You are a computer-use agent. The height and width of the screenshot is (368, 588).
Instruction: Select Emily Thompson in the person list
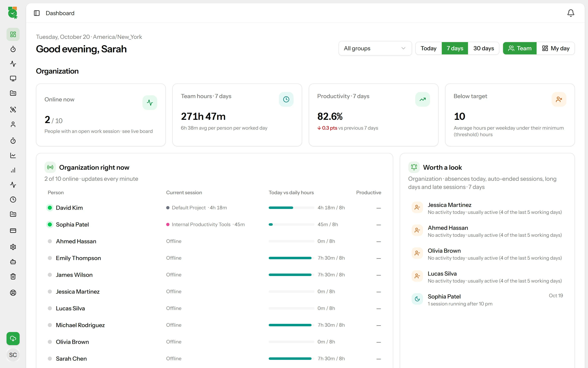click(x=78, y=258)
